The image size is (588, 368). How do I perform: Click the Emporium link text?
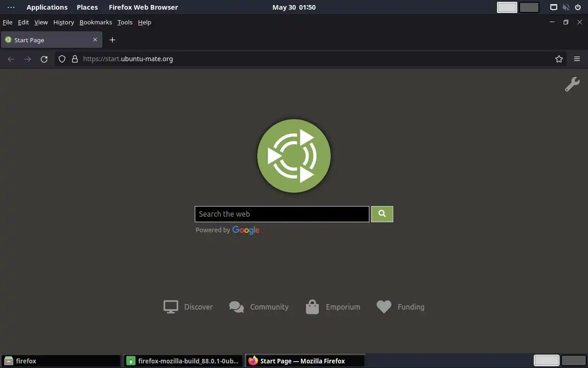343,307
